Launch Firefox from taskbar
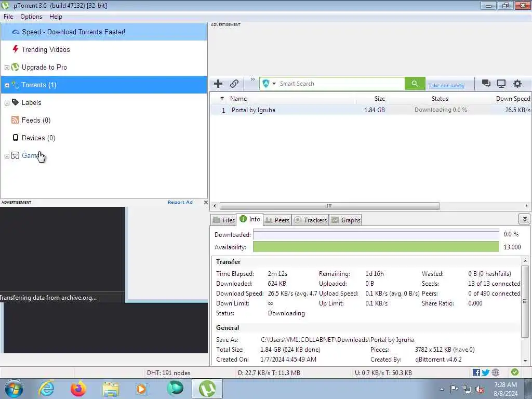The image size is (532, 399). [78, 389]
